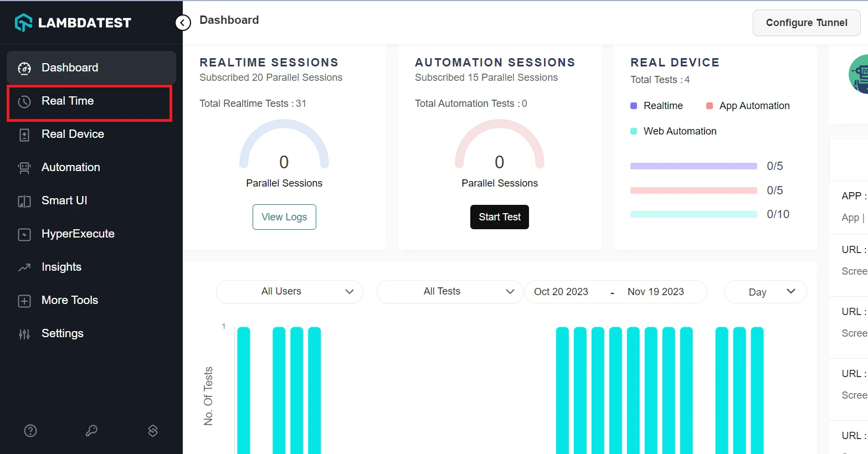Toggle the Web Automation legend item
Image resolution: width=868 pixels, height=454 pixels.
coord(674,131)
